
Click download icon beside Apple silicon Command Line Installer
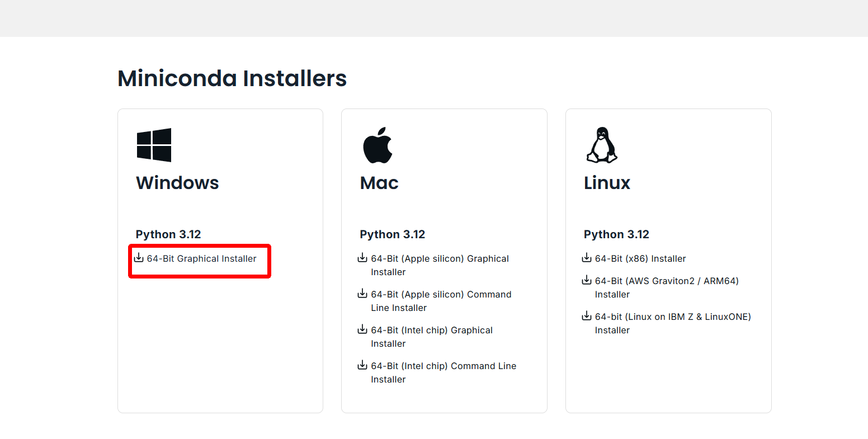tap(362, 294)
